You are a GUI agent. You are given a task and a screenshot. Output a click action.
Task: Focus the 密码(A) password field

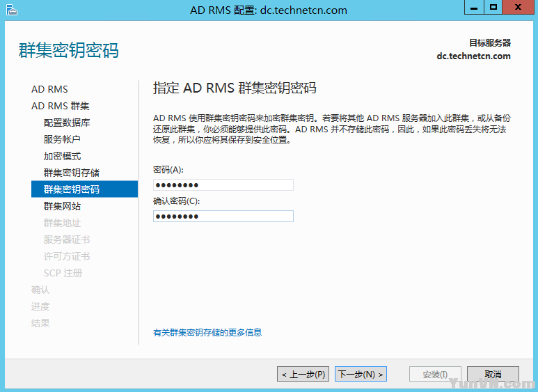point(223,185)
